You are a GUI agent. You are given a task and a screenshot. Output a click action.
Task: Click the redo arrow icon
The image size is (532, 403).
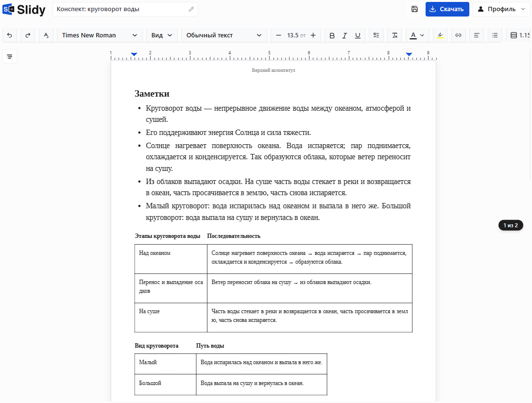pos(28,35)
